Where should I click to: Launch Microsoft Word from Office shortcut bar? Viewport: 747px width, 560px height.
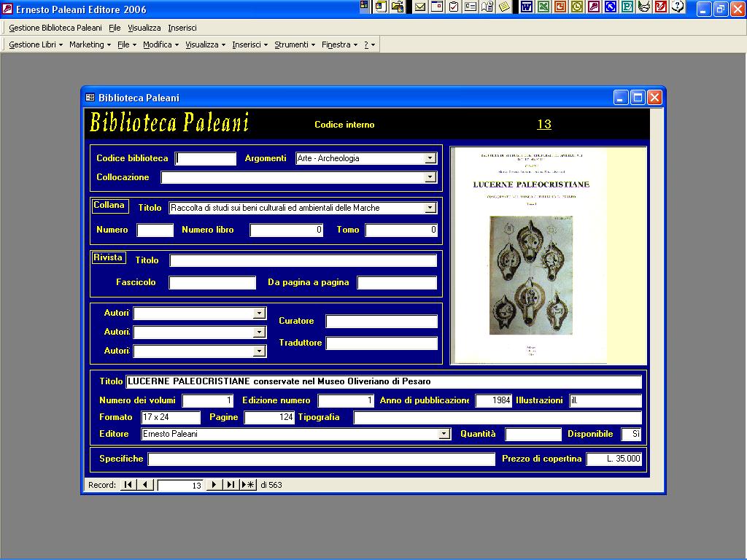point(526,7)
